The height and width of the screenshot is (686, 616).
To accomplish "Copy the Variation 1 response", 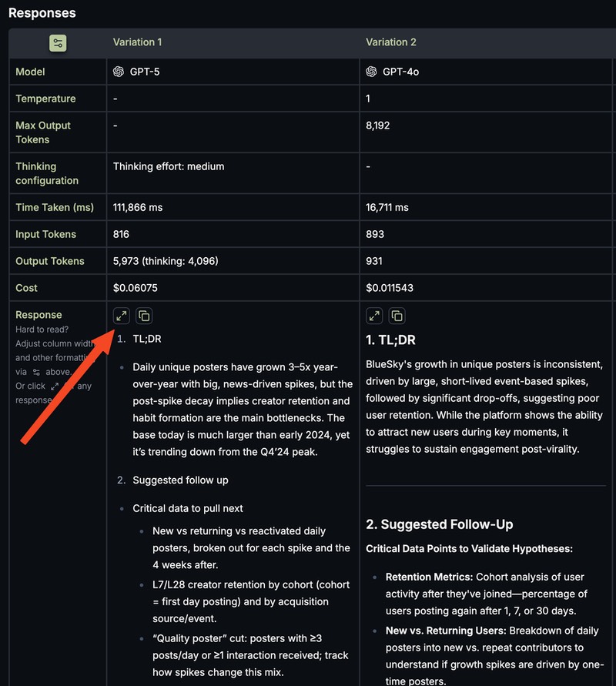I will point(144,316).
